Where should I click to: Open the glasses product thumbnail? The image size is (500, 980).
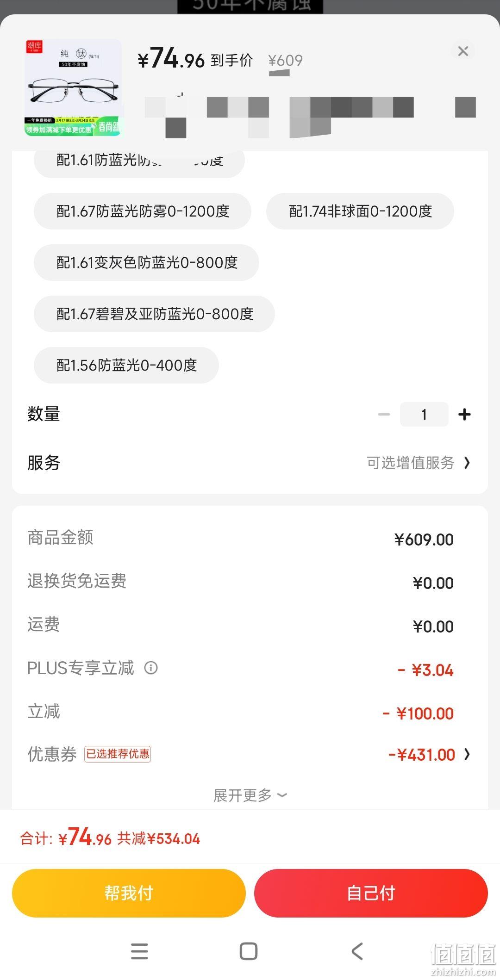click(73, 87)
